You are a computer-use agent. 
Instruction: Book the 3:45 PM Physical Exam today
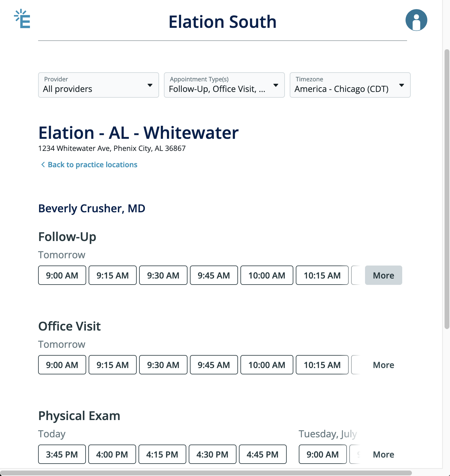click(62, 454)
